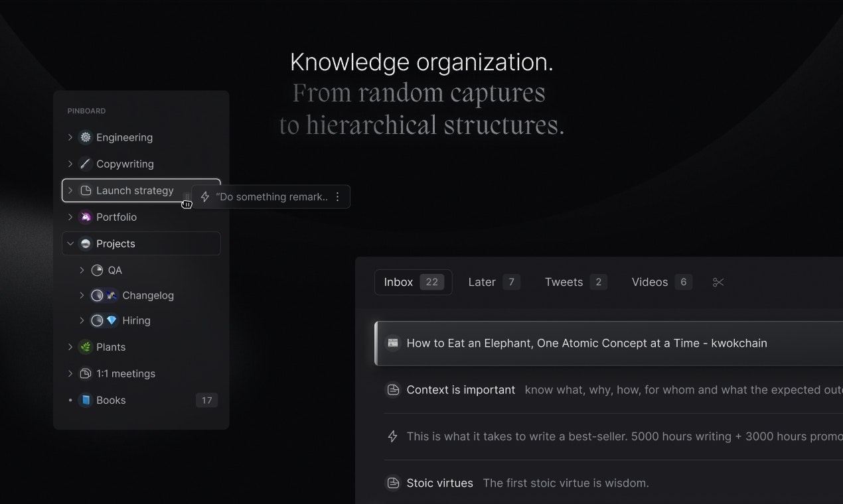Screen dimensions: 843x504
Task: Expand the Portfolio folder
Action: click(70, 217)
